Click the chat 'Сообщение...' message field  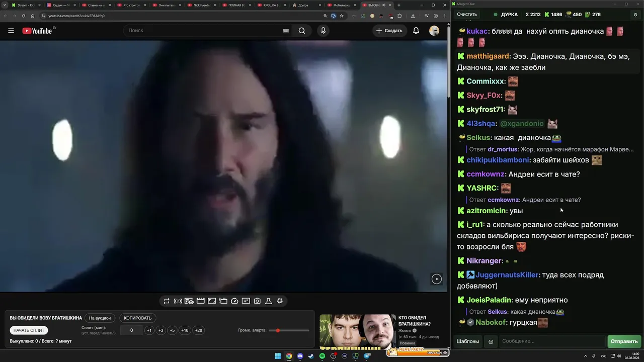coord(552,342)
